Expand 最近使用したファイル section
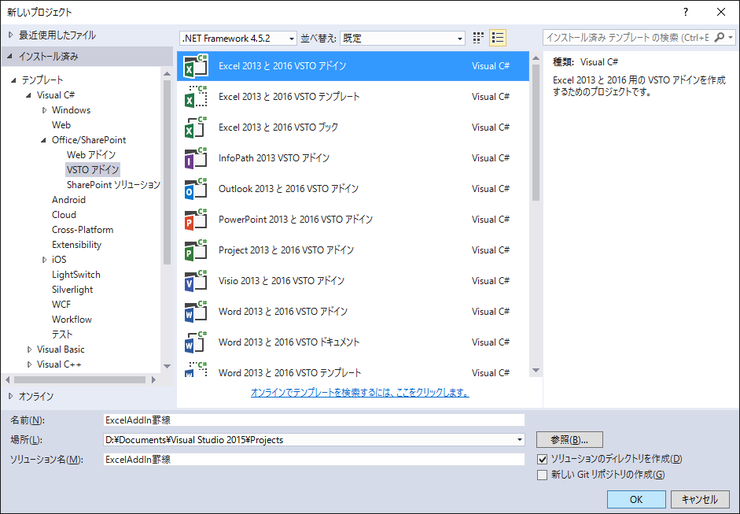Viewport: 740px width, 514px height. (x=11, y=35)
